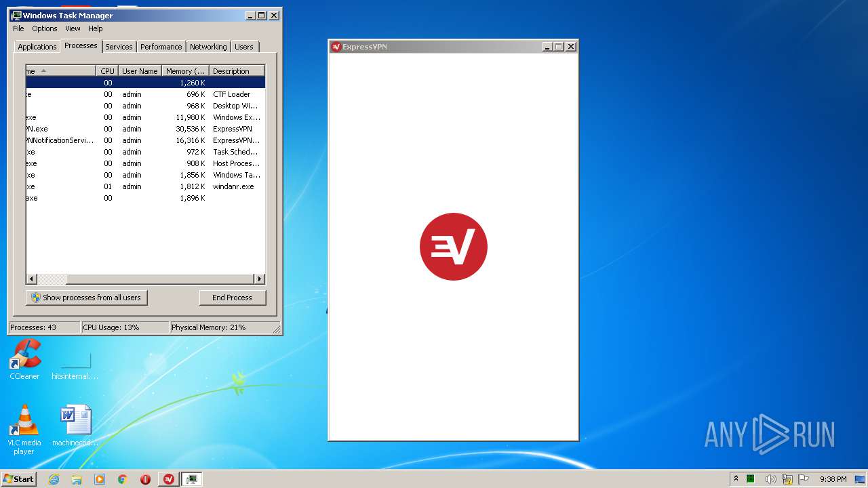Click the ExpressVPN title bar icon
This screenshot has width=868, height=488.
pyautogui.click(x=336, y=47)
